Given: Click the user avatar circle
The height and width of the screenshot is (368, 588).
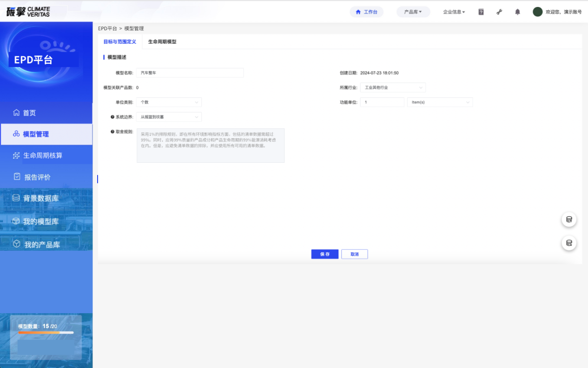Looking at the screenshot, I should [x=537, y=12].
